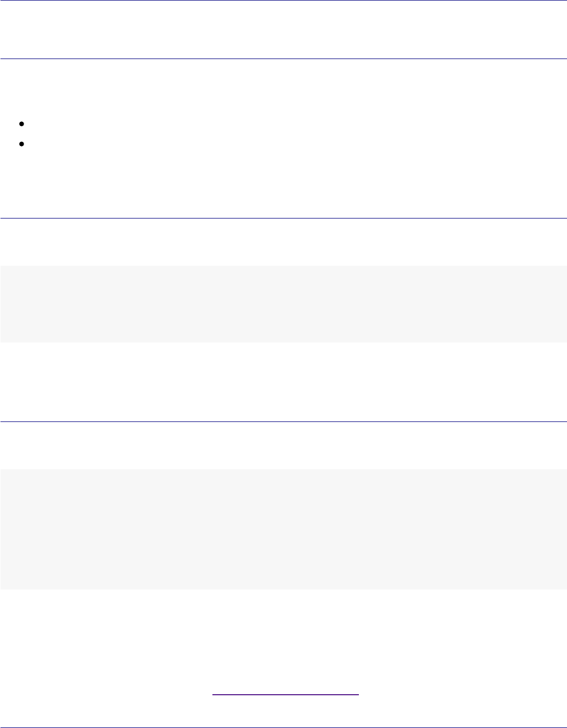Click the dark rule above the bullets
Viewport: 567px width, 728px height.
pyautogui.click(x=283, y=59)
